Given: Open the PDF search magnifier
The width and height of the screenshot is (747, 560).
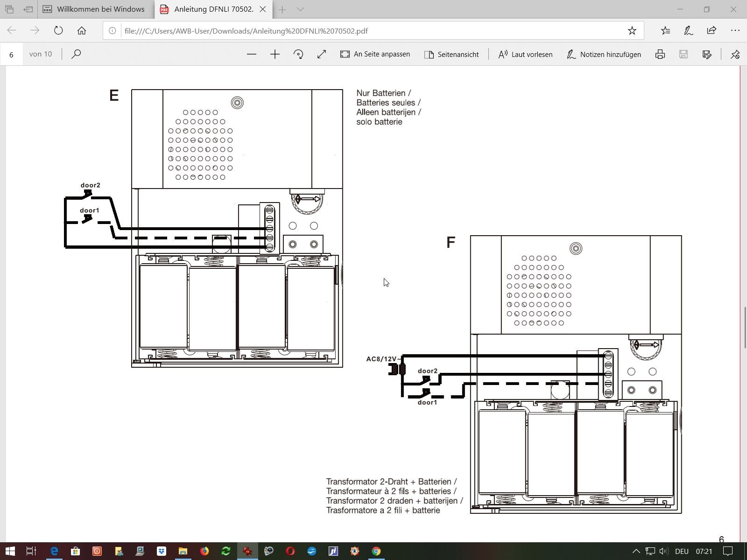Looking at the screenshot, I should tap(76, 54).
